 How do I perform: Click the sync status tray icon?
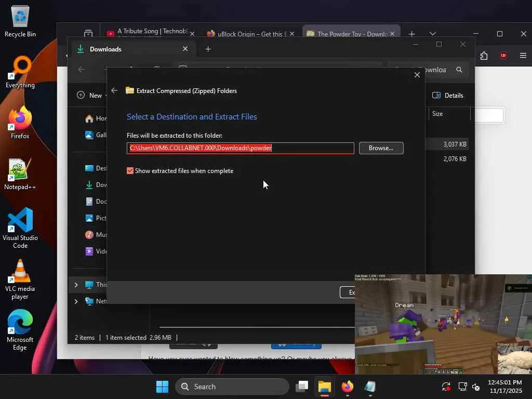446,387
